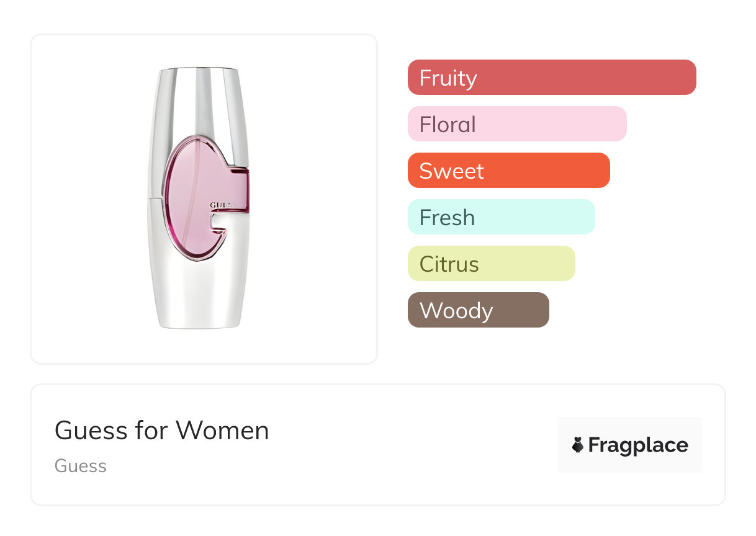Click the GUESS lettering on the bottle

(x=221, y=205)
